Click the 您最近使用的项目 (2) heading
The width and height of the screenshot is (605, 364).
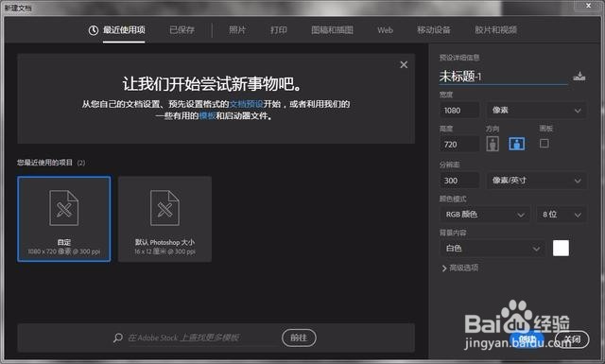pos(51,163)
